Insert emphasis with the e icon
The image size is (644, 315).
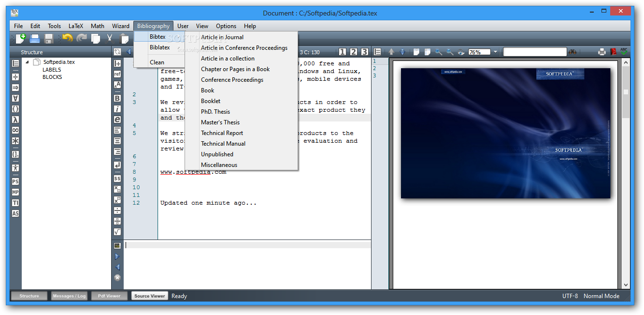tap(117, 120)
